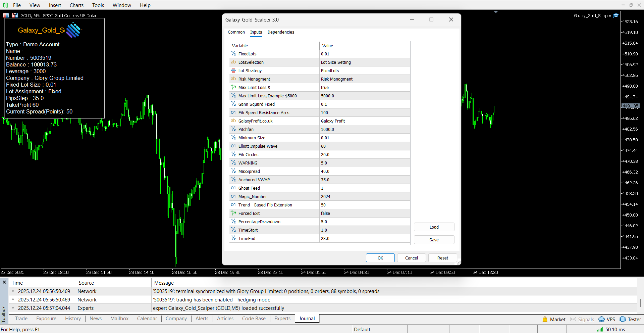Click the Lot Strategy enum icon

233,70
